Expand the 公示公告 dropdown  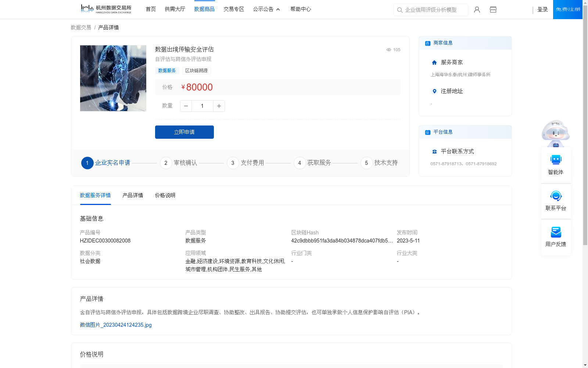266,9
